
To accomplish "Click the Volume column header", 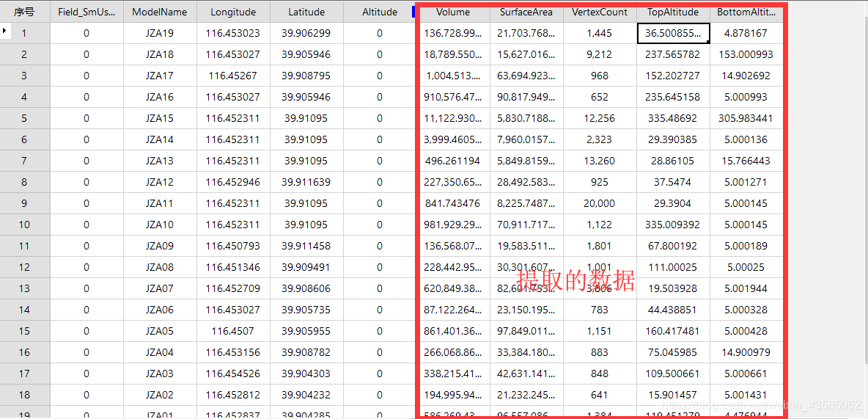I will 453,12.
